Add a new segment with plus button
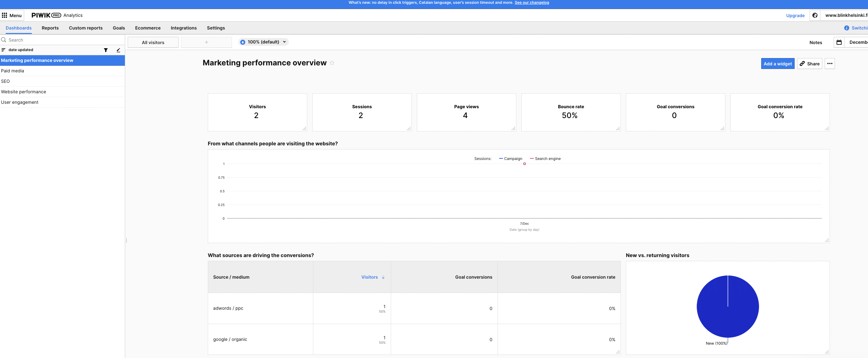The width and height of the screenshot is (868, 358). [206, 43]
